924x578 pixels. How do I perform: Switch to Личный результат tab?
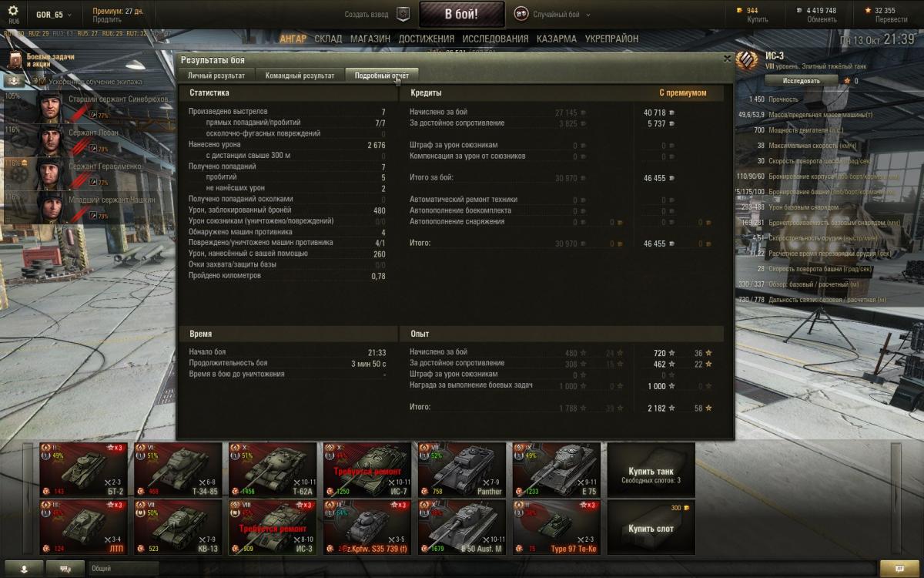pos(216,76)
